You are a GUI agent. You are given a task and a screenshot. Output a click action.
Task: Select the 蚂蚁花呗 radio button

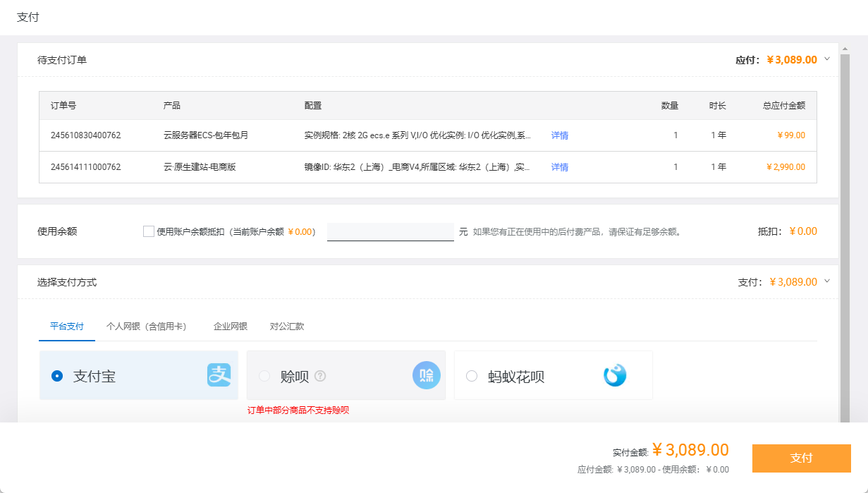click(x=472, y=376)
